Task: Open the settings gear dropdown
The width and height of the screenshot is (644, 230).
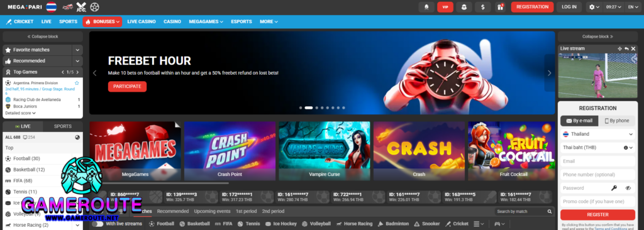Action: point(594,7)
